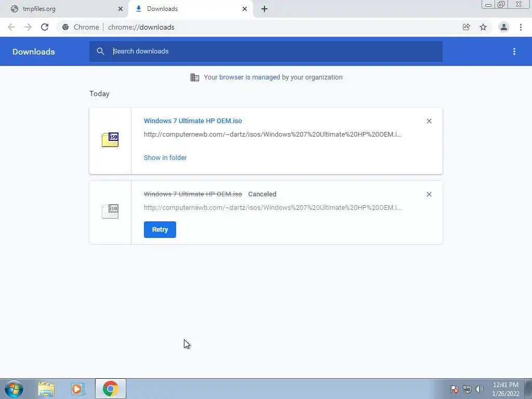Open the Action Center flag tray icon
The width and height of the screenshot is (532, 399).
point(454,389)
